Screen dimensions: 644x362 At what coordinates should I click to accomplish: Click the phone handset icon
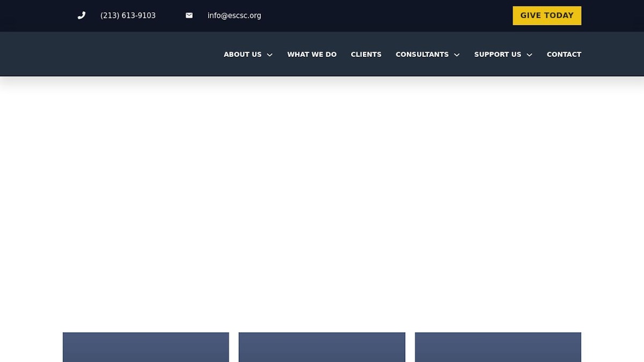click(82, 16)
